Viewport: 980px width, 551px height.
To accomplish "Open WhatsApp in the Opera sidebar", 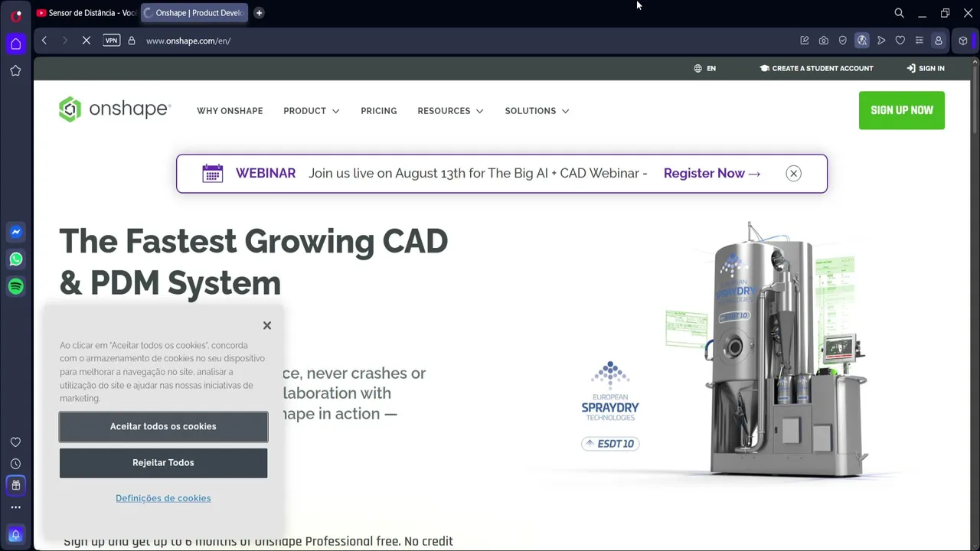I will tap(15, 259).
